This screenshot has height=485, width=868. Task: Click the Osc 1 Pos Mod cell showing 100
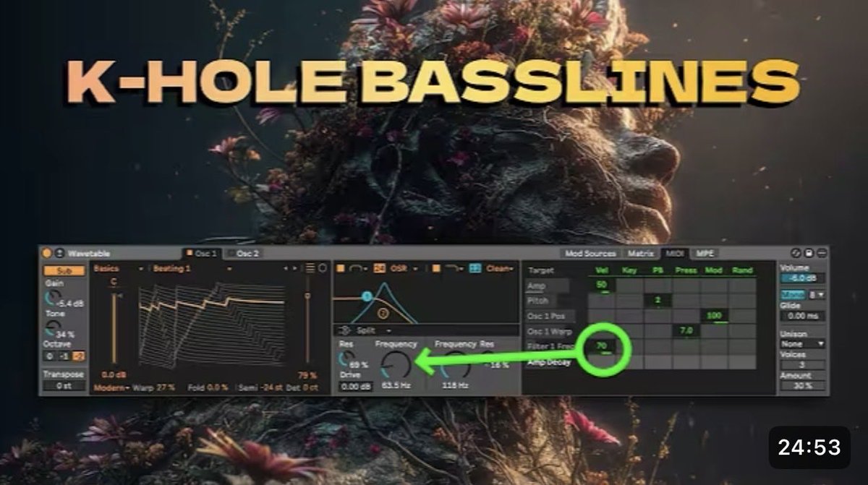click(x=715, y=316)
